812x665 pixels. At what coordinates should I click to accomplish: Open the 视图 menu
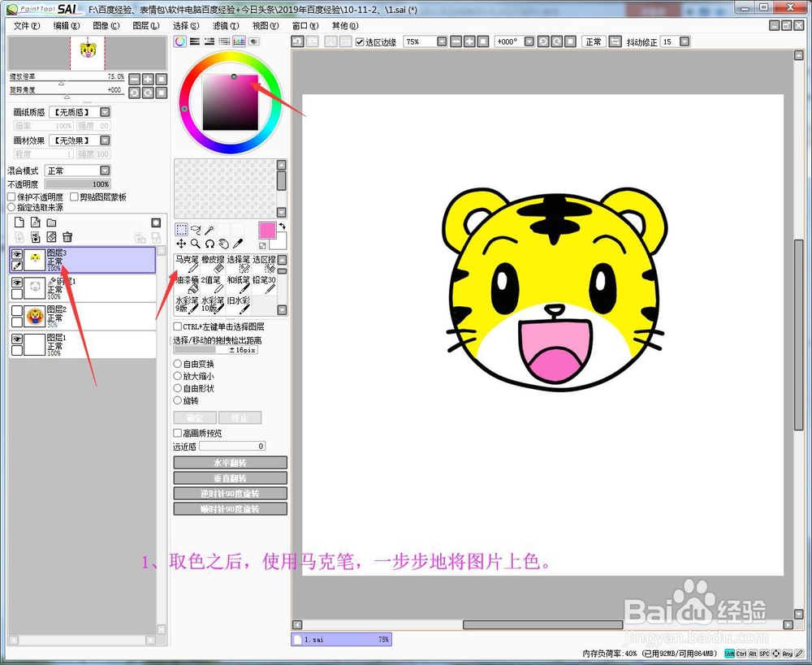pyautogui.click(x=266, y=25)
